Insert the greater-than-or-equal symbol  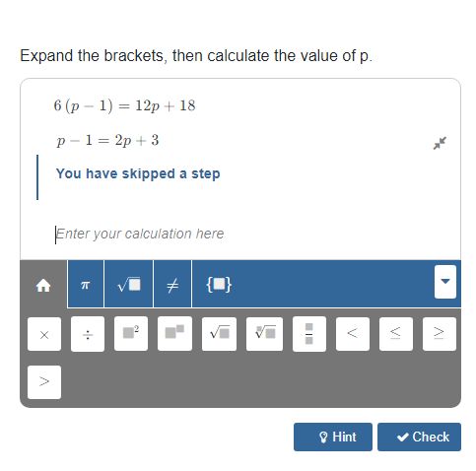click(x=440, y=334)
